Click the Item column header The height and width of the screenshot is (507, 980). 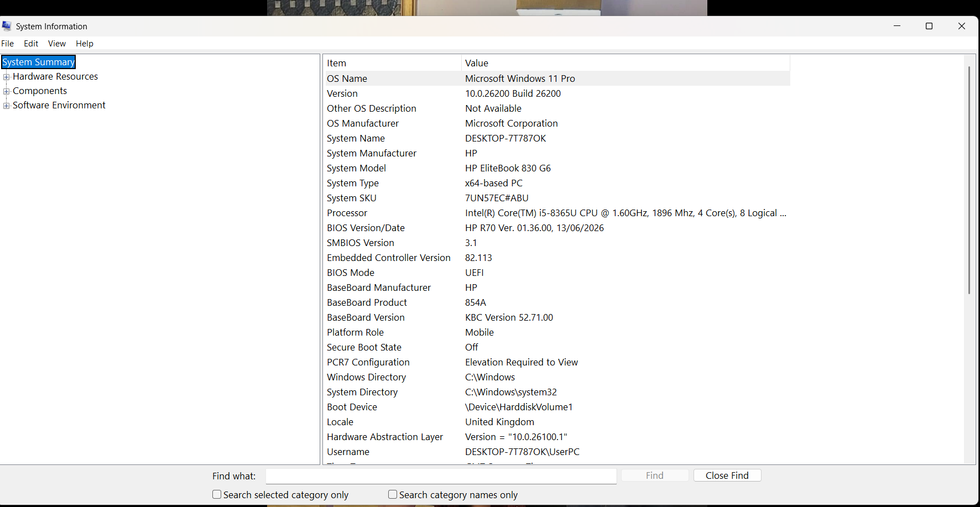pyautogui.click(x=392, y=63)
